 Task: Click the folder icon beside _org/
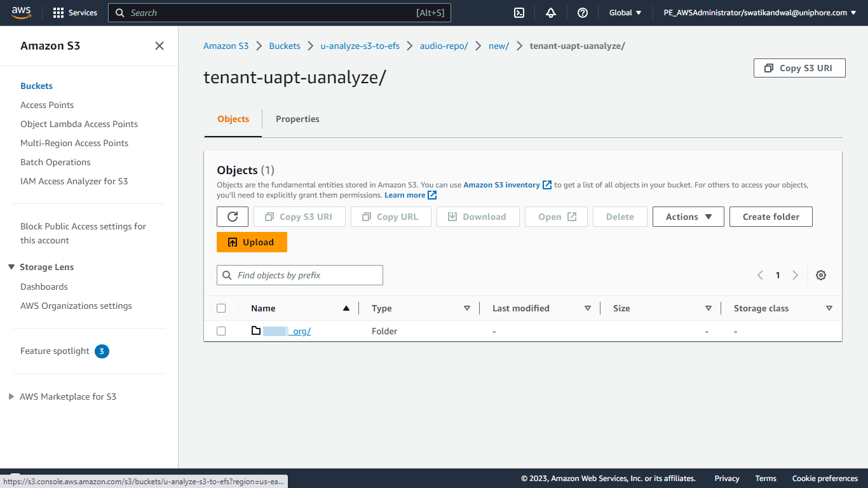tap(256, 330)
